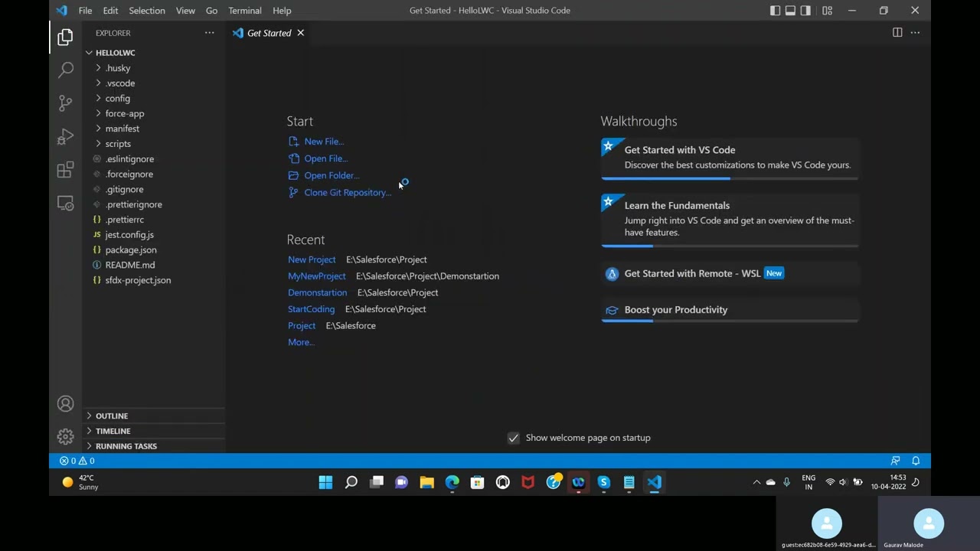Open the Accounts menu icon
Viewport: 980px width, 551px height.
tap(65, 403)
